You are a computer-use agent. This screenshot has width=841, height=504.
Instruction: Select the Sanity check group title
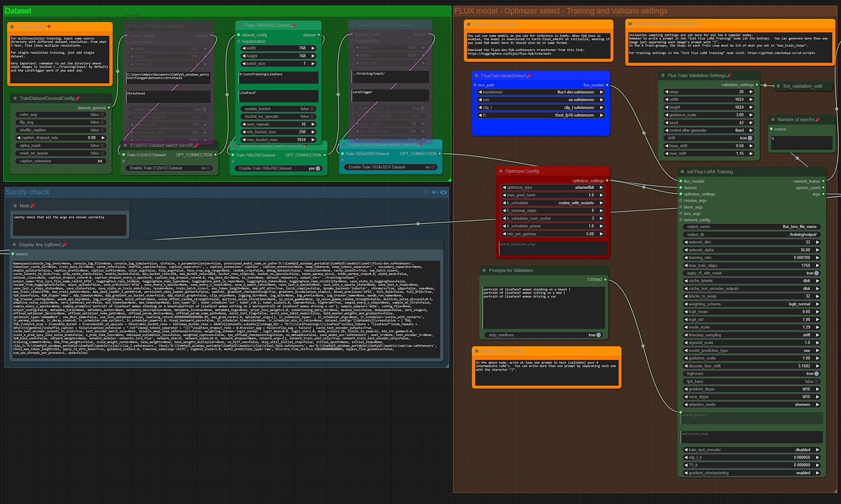point(28,192)
